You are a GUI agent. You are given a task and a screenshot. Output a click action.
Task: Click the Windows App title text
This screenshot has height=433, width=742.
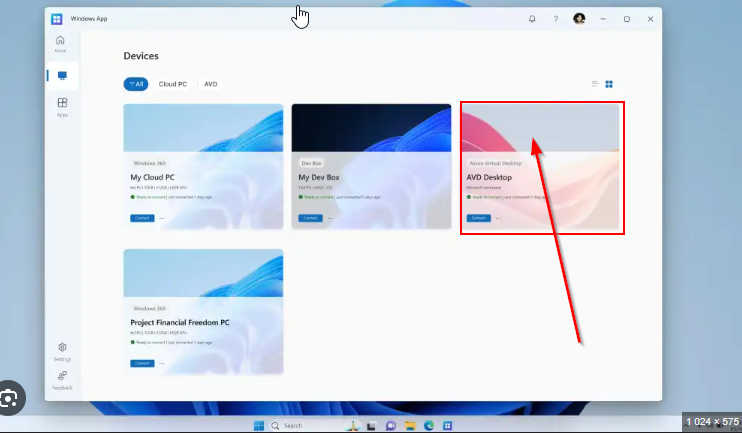(x=89, y=19)
